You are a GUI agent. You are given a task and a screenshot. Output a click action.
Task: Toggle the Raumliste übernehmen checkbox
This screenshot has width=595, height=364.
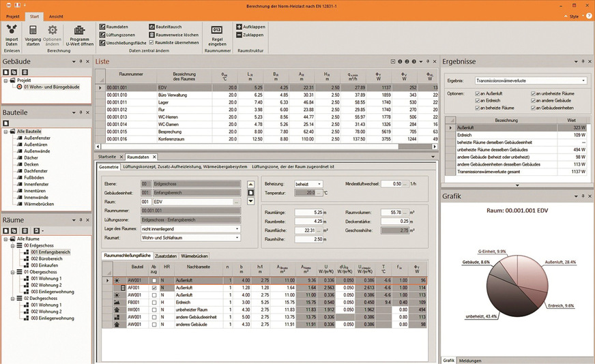point(151,42)
